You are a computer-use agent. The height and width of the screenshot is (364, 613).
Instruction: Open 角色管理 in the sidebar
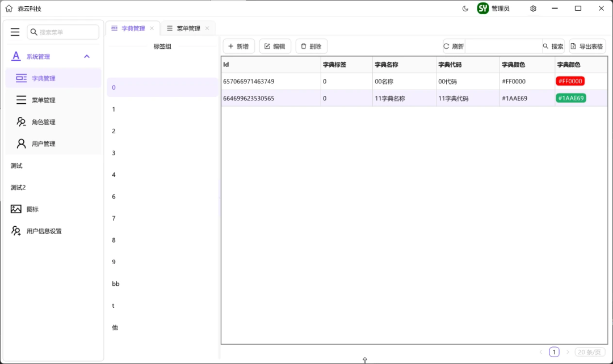(x=53, y=122)
